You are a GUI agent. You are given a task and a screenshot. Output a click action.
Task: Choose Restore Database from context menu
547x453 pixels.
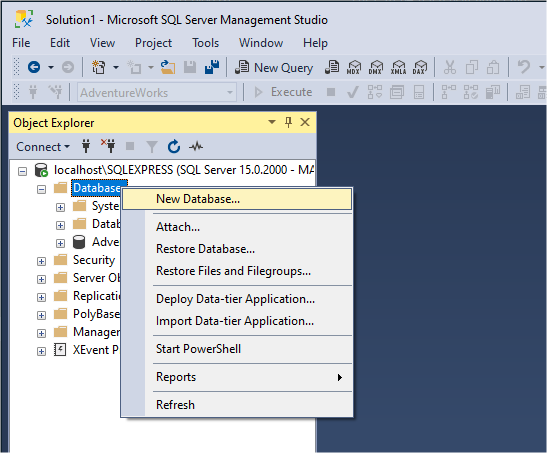point(205,249)
